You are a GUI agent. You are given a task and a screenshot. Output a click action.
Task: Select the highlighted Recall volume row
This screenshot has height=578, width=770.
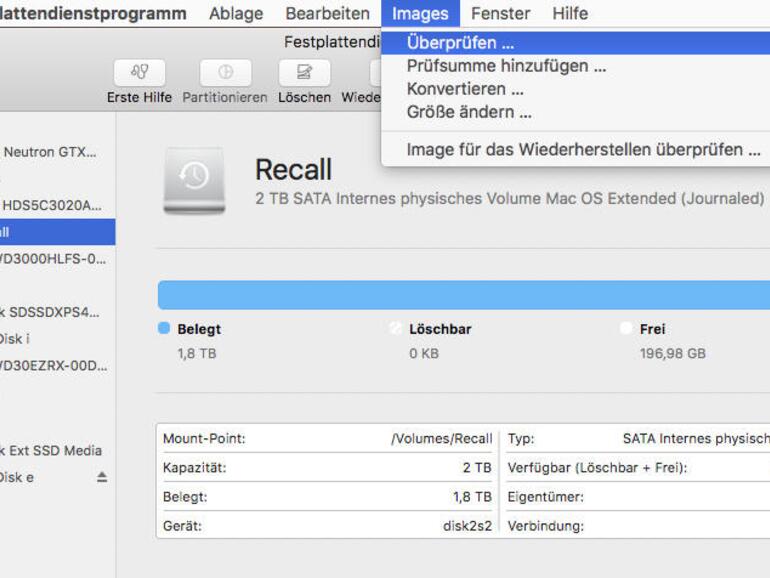pyautogui.click(x=57, y=232)
